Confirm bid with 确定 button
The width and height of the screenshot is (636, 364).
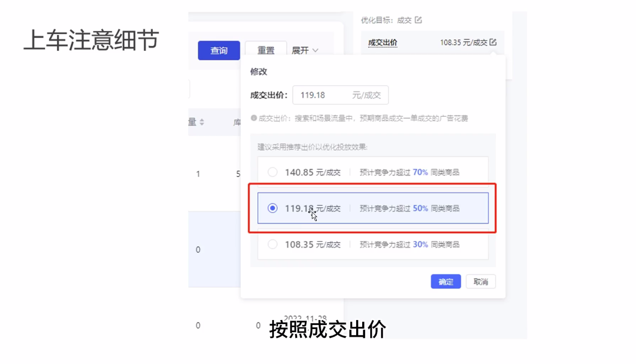[x=446, y=282]
